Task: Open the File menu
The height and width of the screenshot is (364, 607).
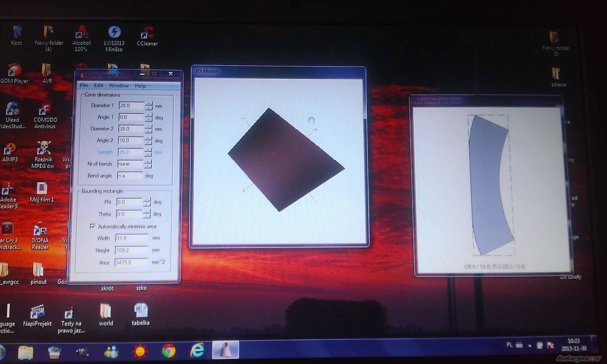Action: (x=84, y=85)
